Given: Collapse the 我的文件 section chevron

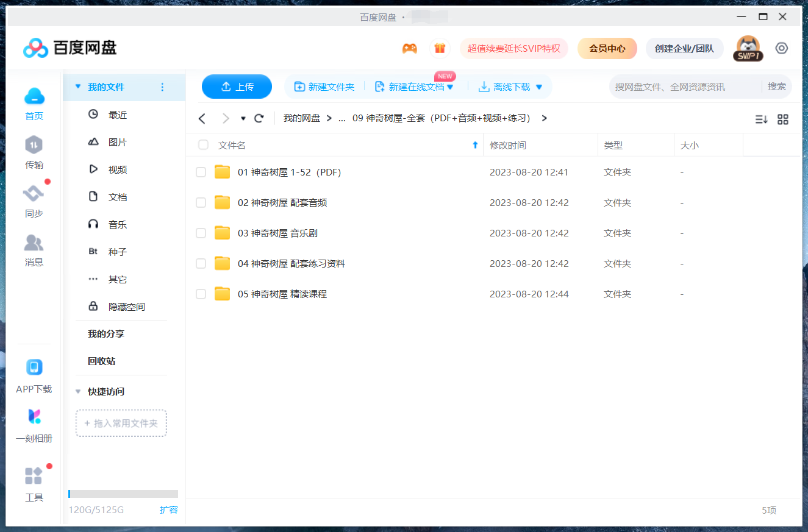Looking at the screenshot, I should tap(78, 87).
